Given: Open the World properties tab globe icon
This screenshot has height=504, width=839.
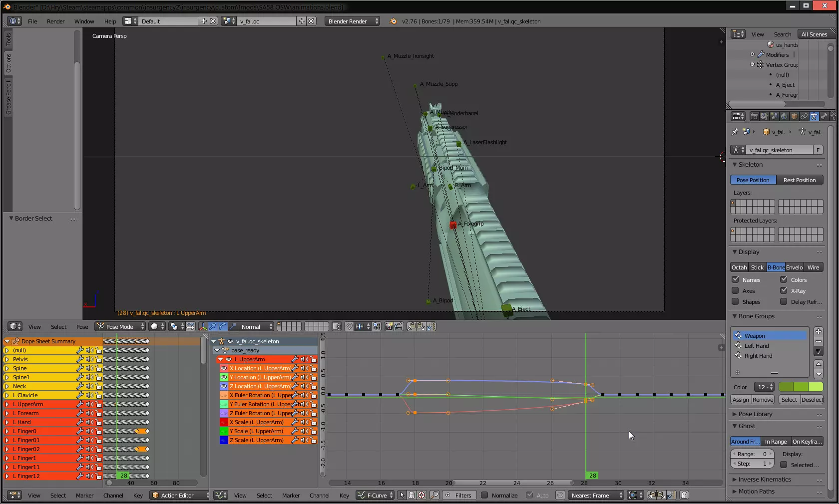Looking at the screenshot, I should tap(784, 116).
